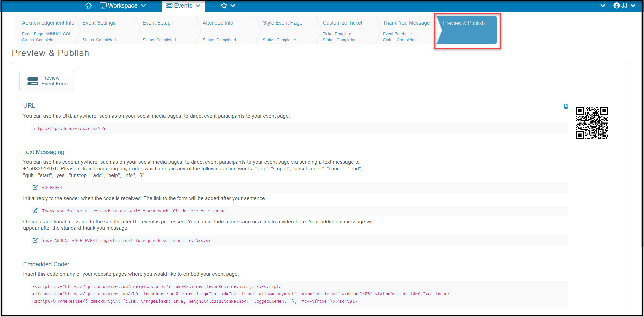Click the Events menu label

(183, 6)
